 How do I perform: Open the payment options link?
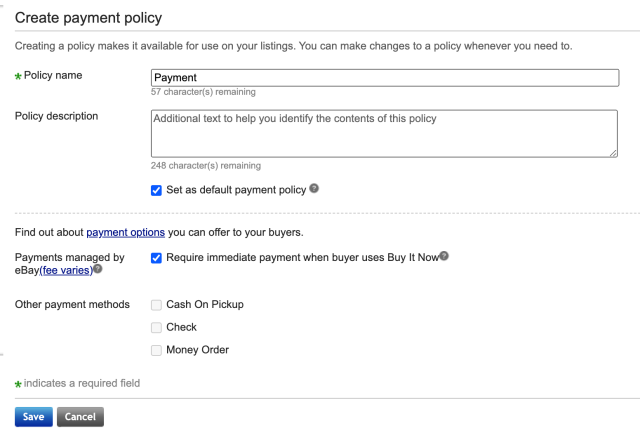point(125,232)
